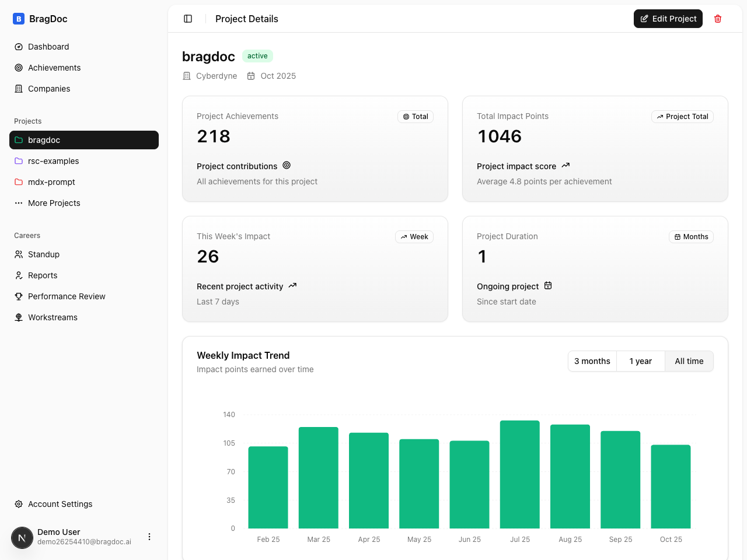Click the Edit Project button
The height and width of the screenshot is (560, 747).
tap(668, 19)
